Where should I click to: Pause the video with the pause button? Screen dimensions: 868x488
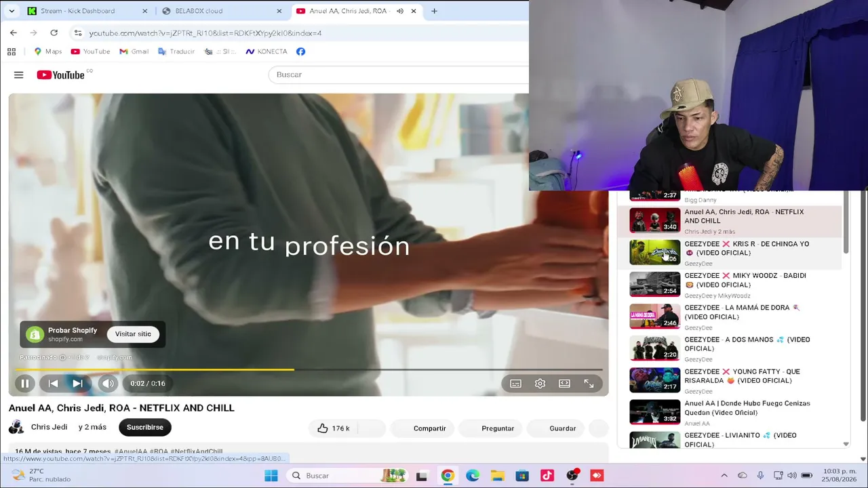tap(24, 384)
